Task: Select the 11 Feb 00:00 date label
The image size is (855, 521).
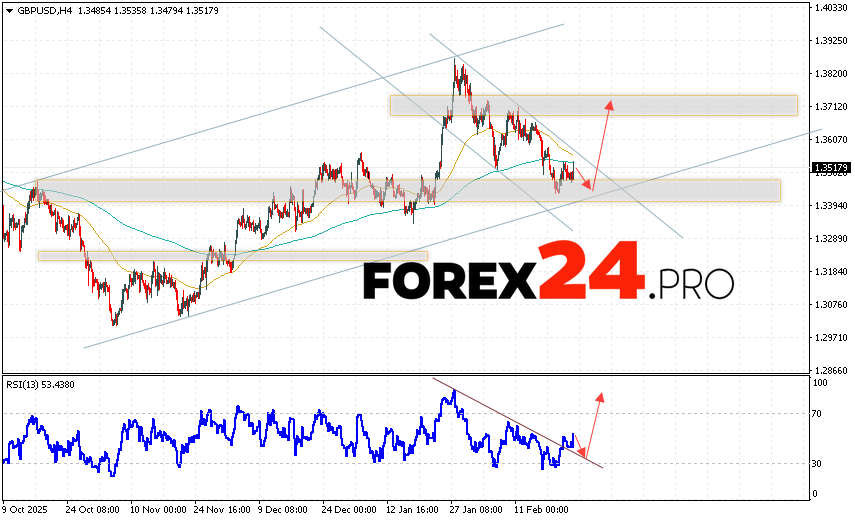Action: 542,509
